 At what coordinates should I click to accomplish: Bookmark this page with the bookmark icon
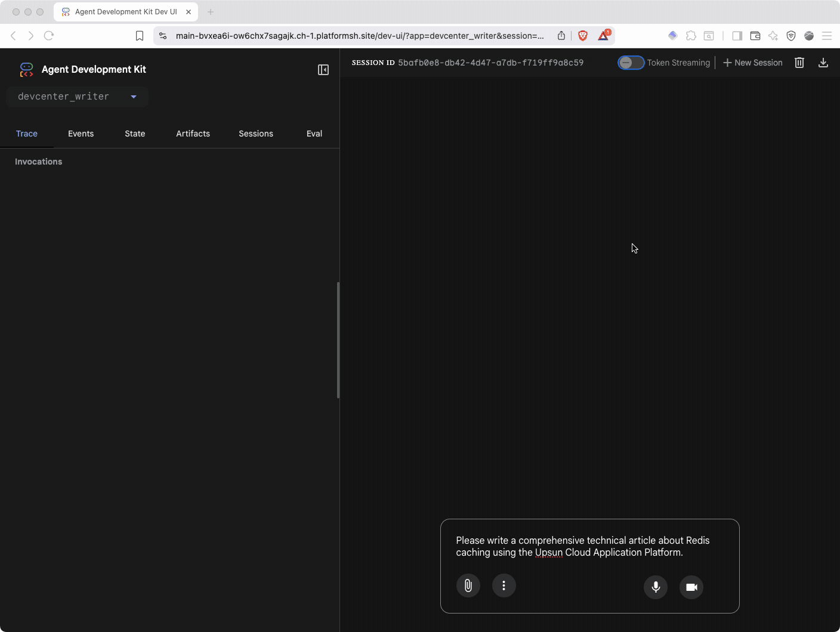click(x=140, y=36)
